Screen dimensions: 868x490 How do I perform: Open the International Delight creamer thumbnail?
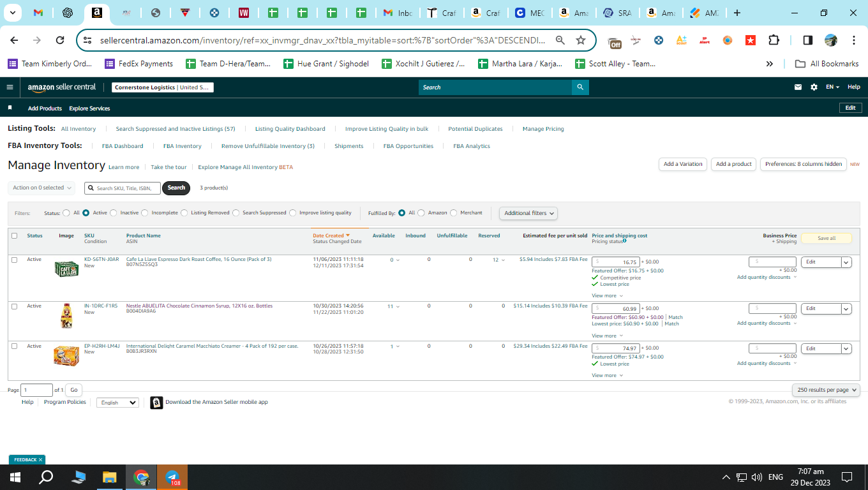[66, 356]
